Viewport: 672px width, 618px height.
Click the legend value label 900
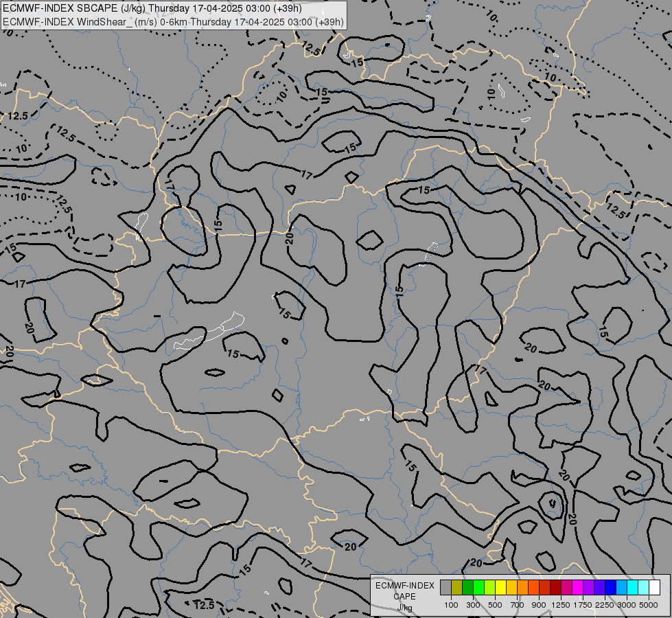coord(539,605)
